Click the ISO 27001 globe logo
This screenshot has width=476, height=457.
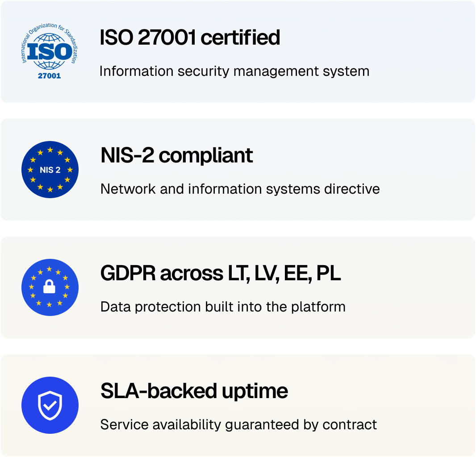(x=50, y=51)
